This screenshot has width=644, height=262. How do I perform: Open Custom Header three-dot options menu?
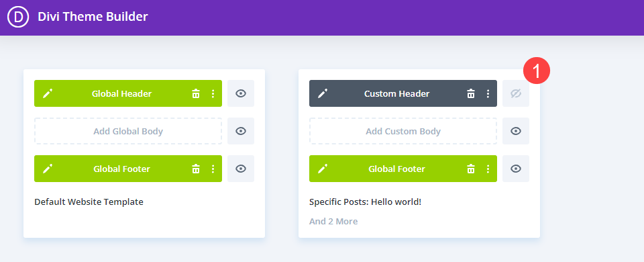(488, 94)
